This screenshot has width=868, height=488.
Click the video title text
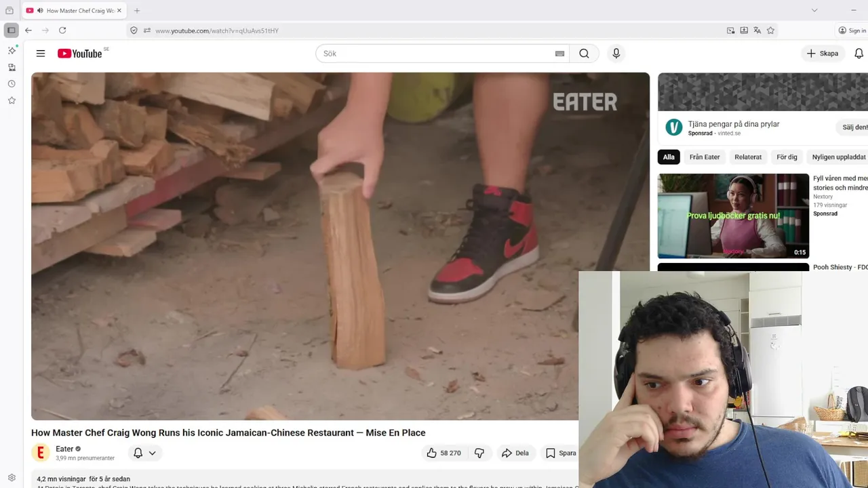pos(228,432)
